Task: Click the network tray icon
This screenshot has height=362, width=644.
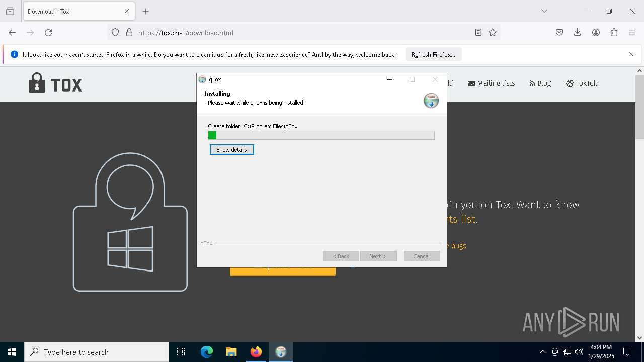Action: point(567,352)
